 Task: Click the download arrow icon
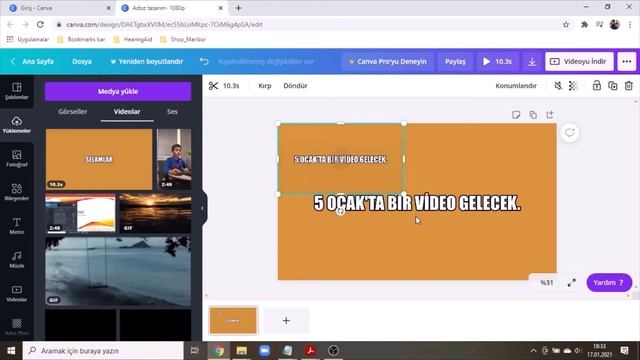[532, 62]
